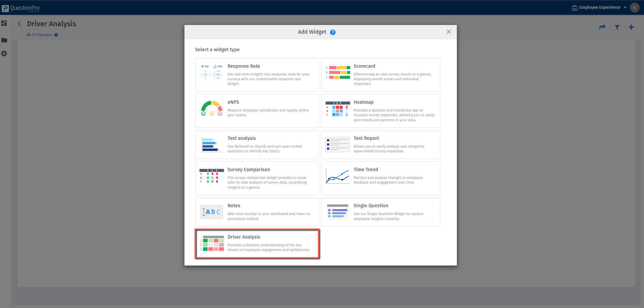Select the Text analysis widget
The image size is (644, 308).
tap(257, 145)
